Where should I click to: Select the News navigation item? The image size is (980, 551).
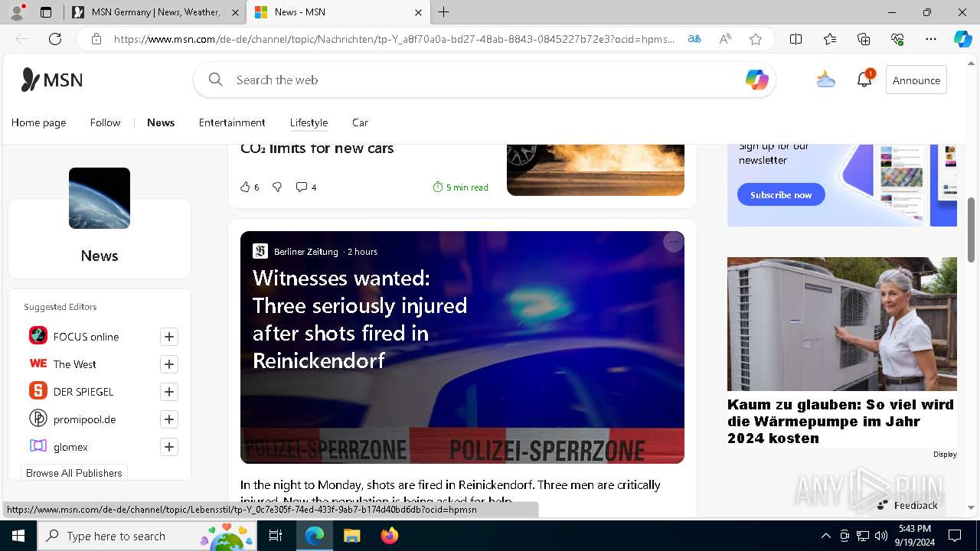[161, 122]
